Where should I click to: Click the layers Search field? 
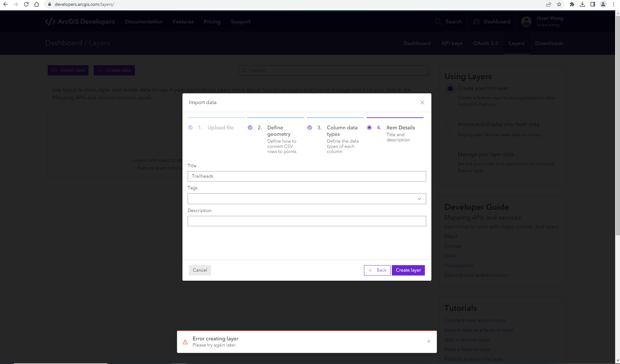point(333,70)
